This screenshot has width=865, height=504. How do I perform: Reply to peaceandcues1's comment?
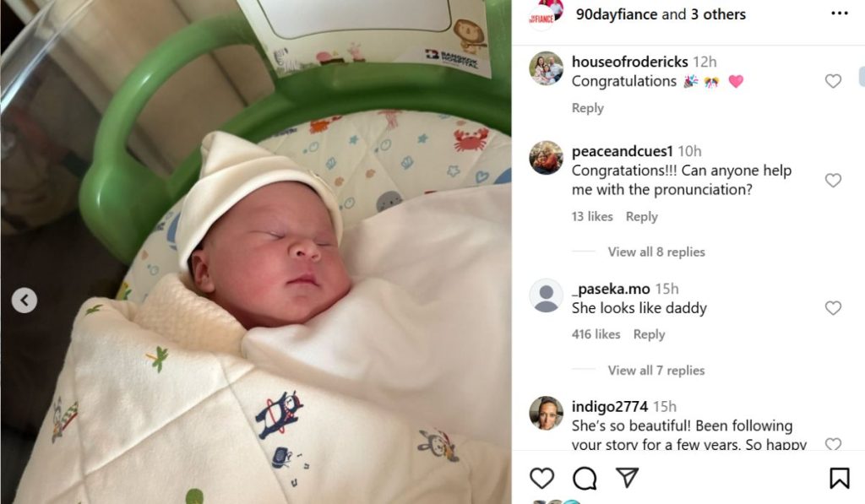(x=642, y=217)
